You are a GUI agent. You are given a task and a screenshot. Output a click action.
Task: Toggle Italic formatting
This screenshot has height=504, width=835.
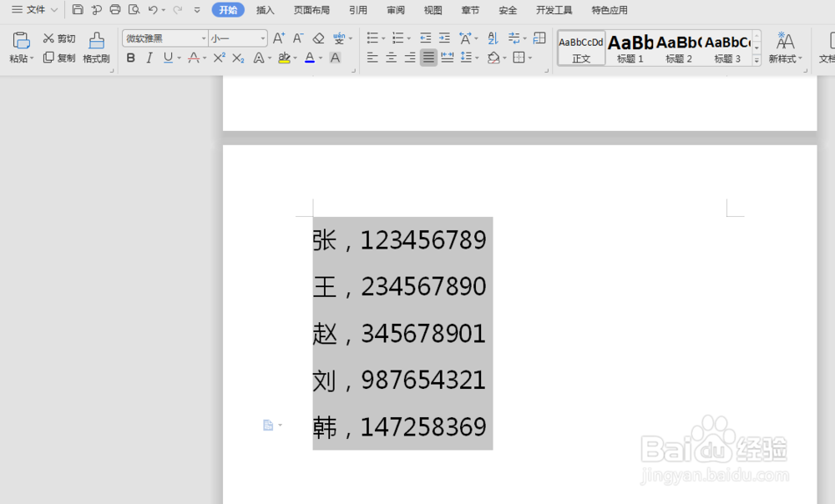point(149,58)
